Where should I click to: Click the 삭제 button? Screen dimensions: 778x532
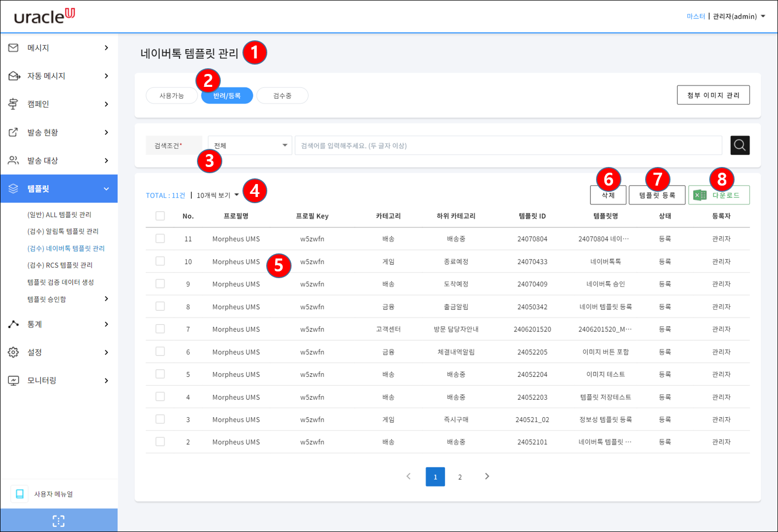(608, 195)
